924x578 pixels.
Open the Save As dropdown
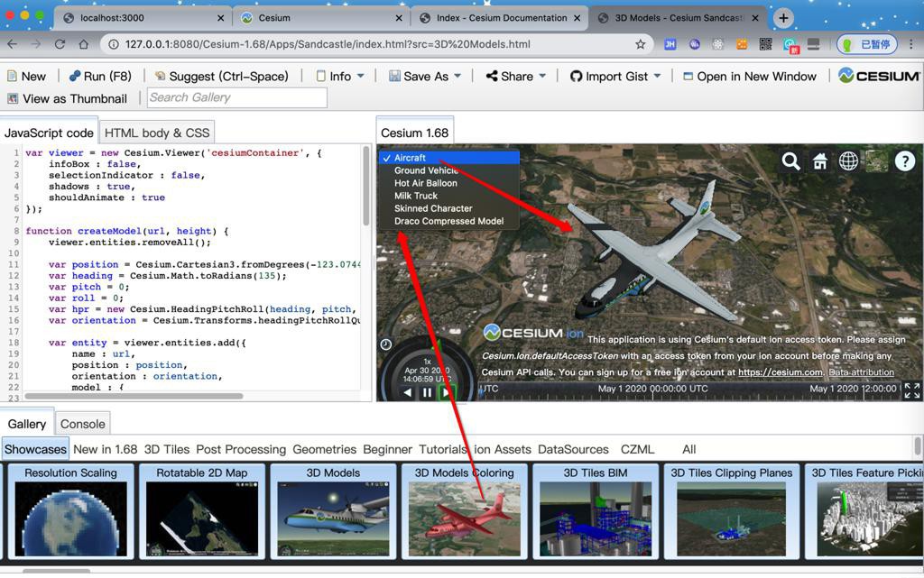pyautogui.click(x=425, y=76)
